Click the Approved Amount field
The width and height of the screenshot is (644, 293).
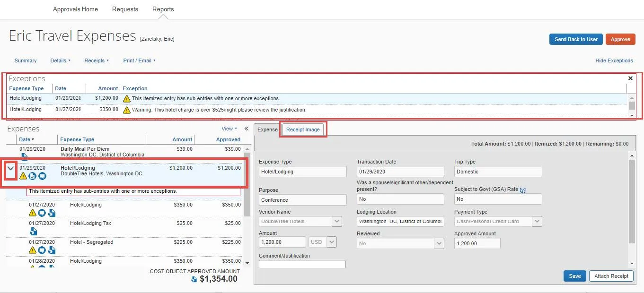click(x=477, y=243)
